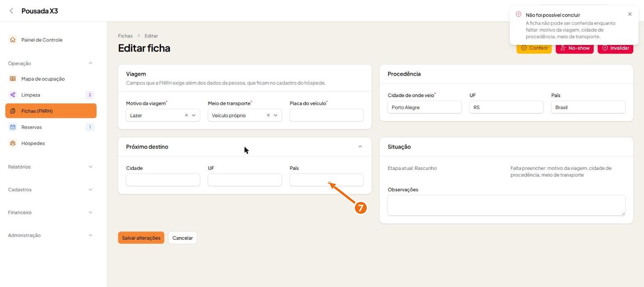Clear the Motivo da viagem selection
This screenshot has height=287, width=644.
click(186, 115)
